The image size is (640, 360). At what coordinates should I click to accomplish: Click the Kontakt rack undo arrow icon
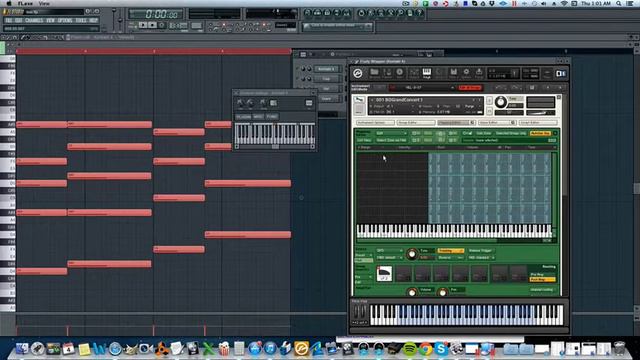(x=500, y=88)
